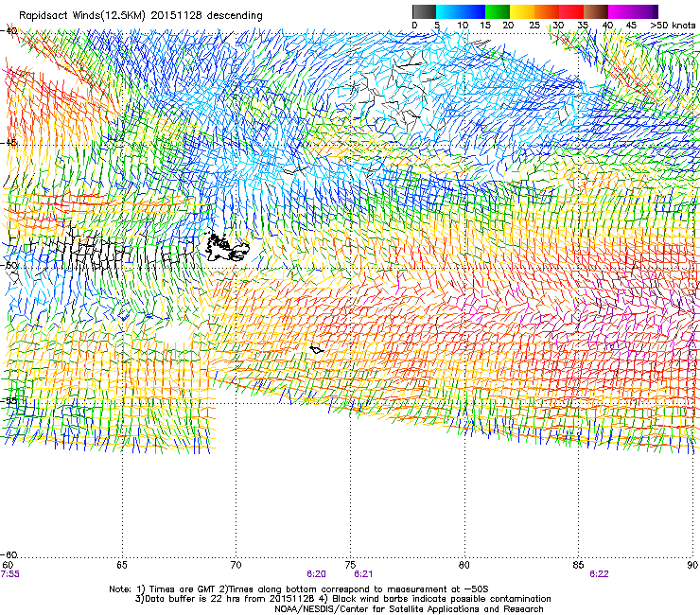
Task: Click the 65 longitude axis label
Action: [x=122, y=565]
